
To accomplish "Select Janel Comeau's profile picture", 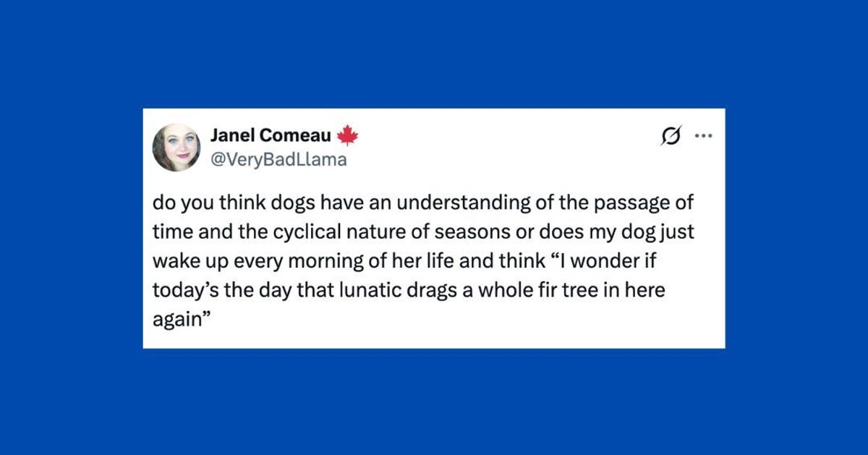I will 179,144.
